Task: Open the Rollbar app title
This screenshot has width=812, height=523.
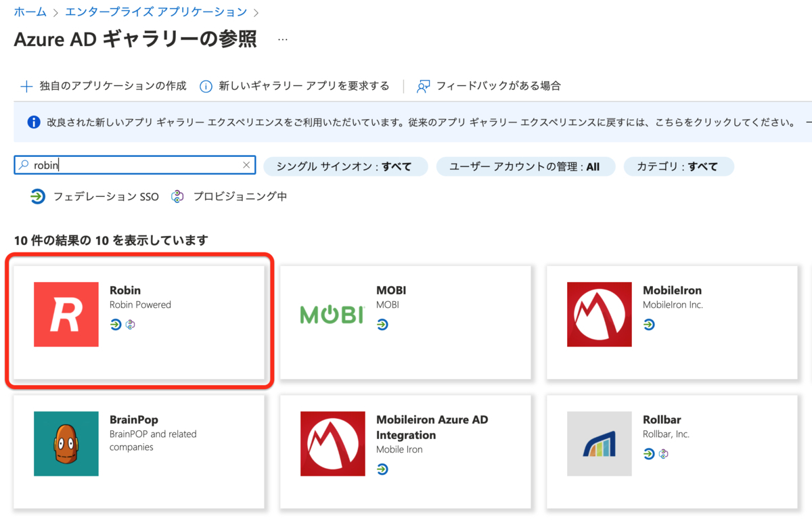Action: point(661,419)
